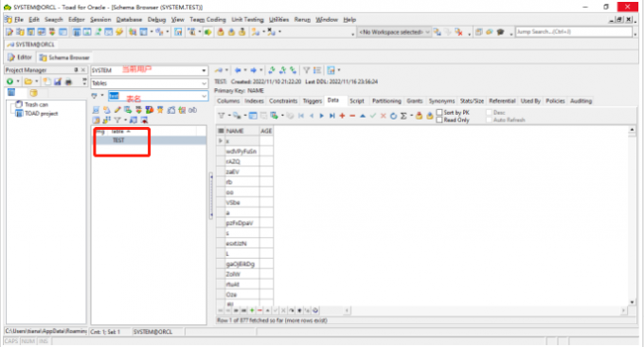Refresh the data grid
644x347 pixels.
pyautogui.click(x=393, y=116)
